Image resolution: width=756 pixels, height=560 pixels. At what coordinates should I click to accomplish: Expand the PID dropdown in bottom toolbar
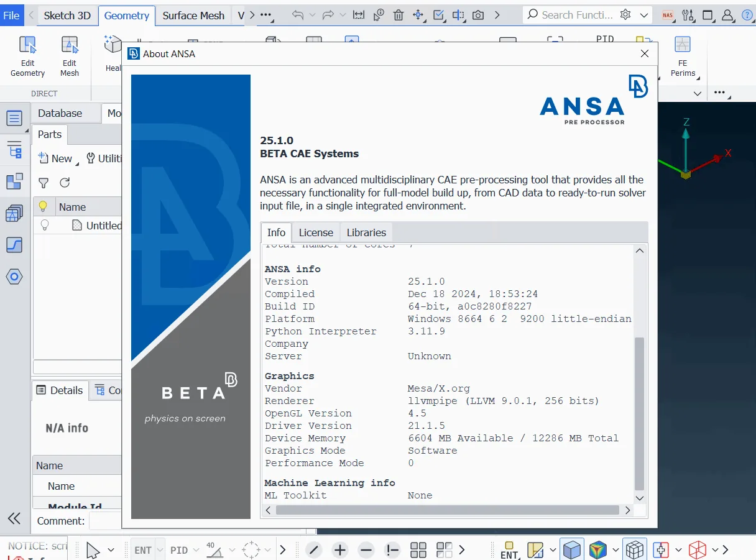(x=196, y=550)
